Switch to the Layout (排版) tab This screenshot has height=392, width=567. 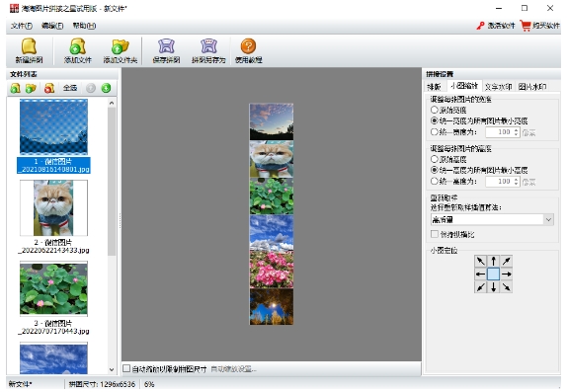(434, 87)
